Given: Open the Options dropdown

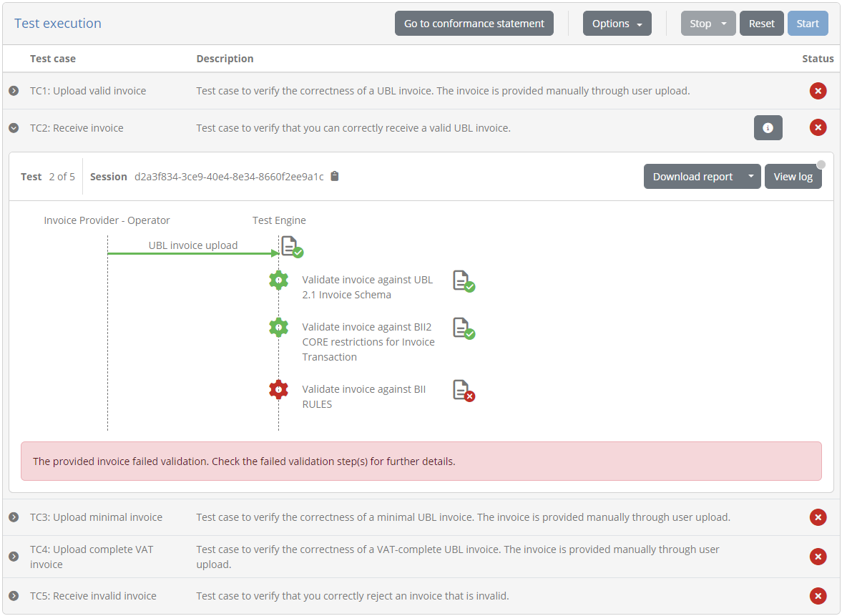Looking at the screenshot, I should 617,23.
